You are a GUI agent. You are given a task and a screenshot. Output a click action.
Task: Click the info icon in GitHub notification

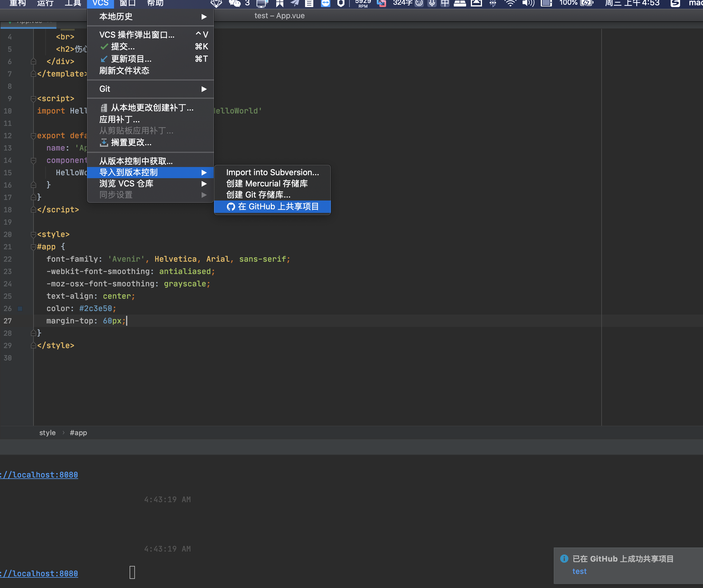coord(564,559)
